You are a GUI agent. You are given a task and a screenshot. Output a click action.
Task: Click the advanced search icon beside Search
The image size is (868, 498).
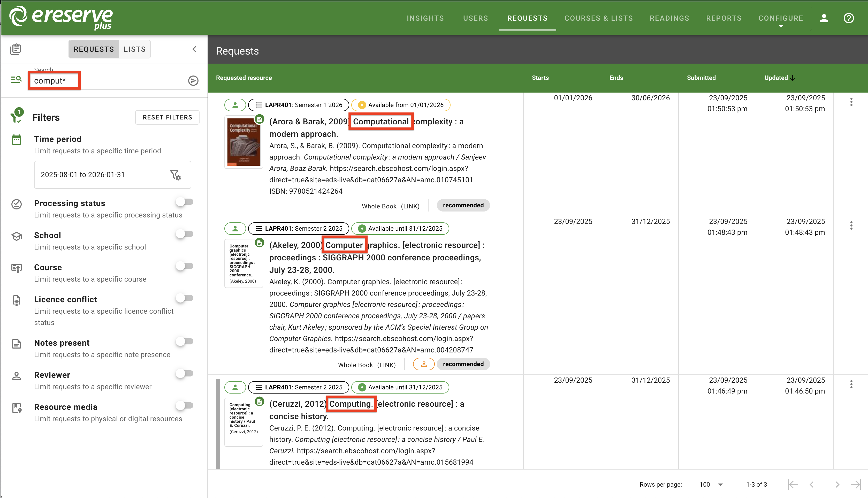coord(16,80)
